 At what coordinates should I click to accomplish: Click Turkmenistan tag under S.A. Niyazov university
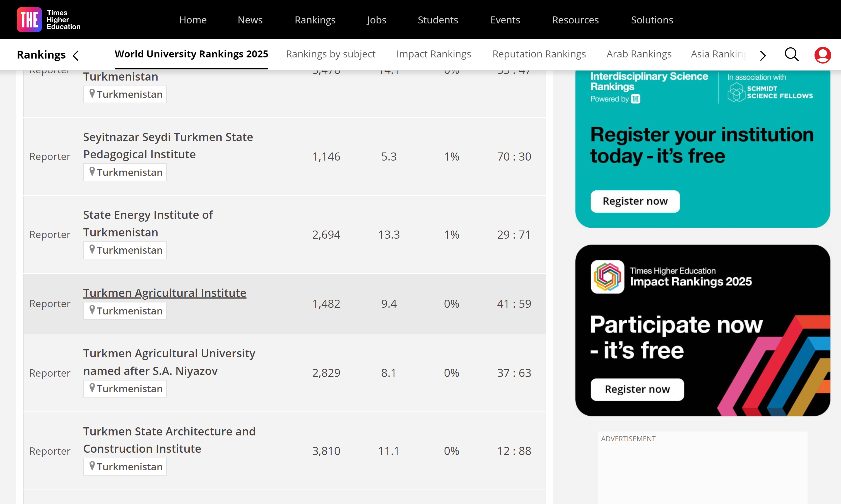[x=125, y=389]
